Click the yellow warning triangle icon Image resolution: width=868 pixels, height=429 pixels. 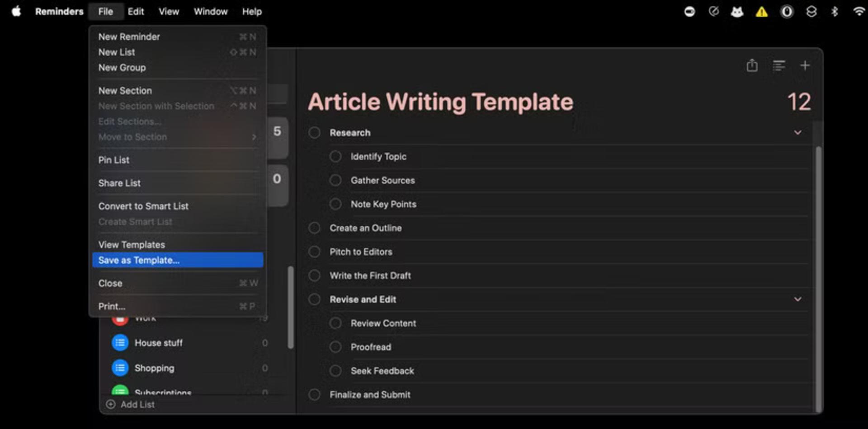(762, 12)
